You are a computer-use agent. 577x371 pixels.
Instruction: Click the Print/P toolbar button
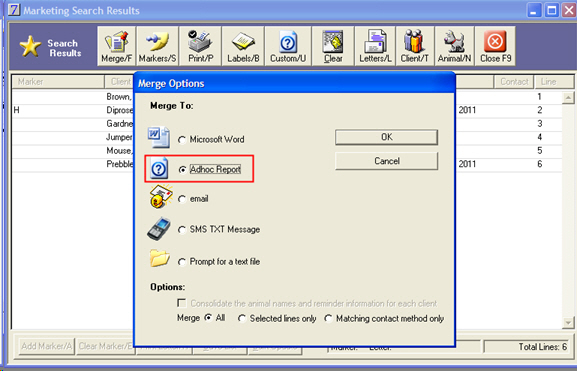[x=200, y=46]
